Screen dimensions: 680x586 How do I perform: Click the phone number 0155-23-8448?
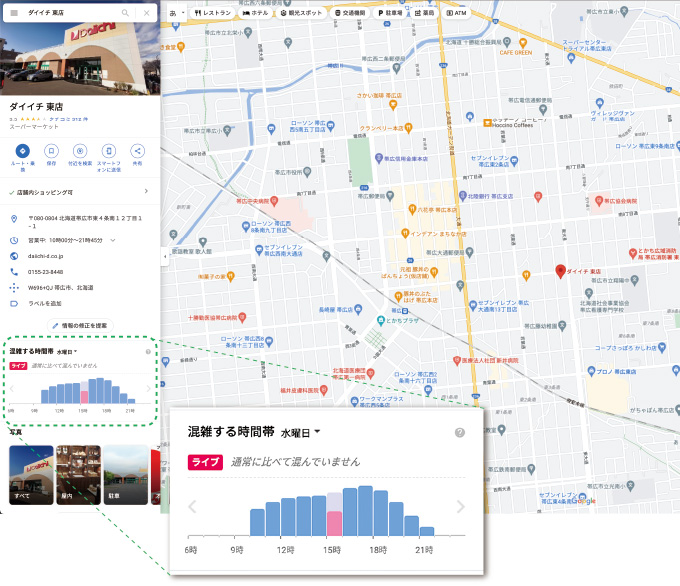(45, 272)
